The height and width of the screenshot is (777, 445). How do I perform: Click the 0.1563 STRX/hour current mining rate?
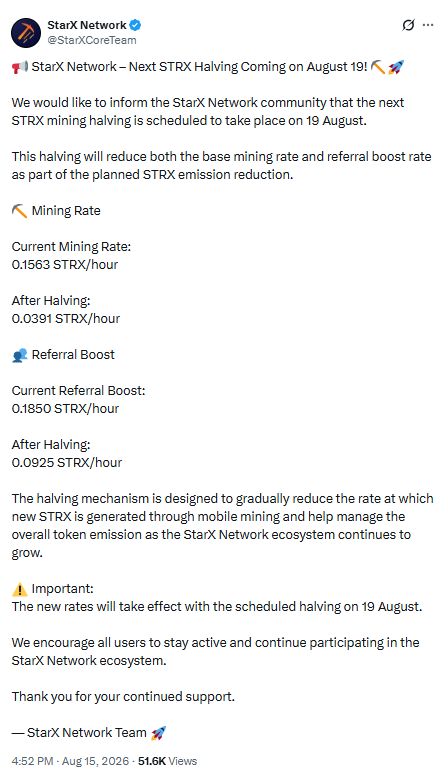65,265
